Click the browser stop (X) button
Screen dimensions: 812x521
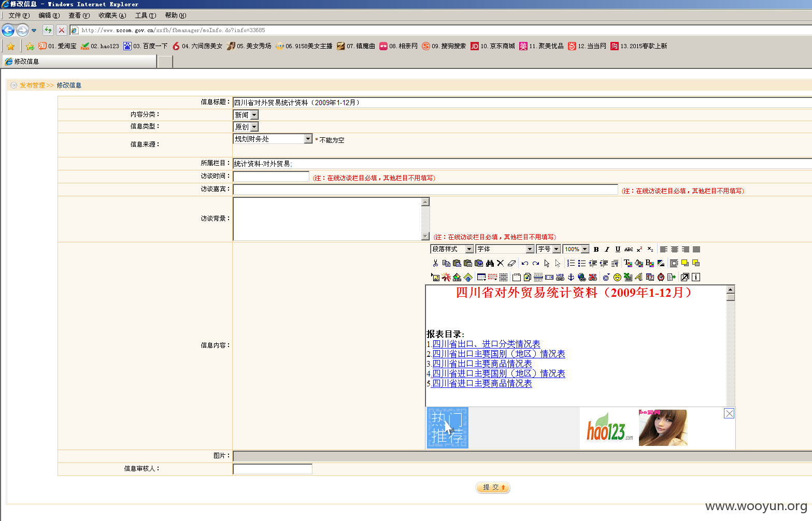tap(61, 30)
